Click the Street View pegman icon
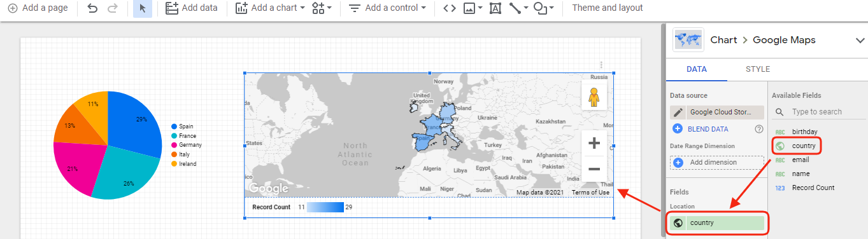The image size is (868, 239). click(594, 98)
